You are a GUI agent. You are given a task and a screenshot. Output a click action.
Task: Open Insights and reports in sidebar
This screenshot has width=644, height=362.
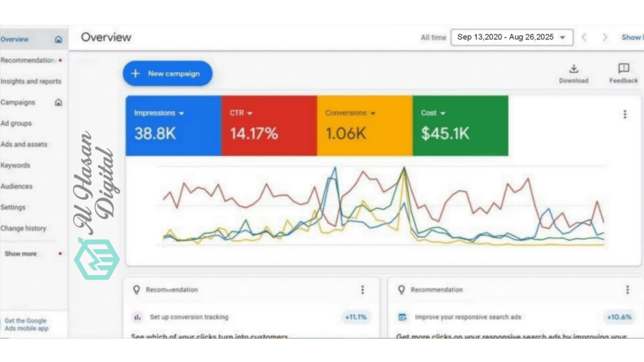[31, 82]
